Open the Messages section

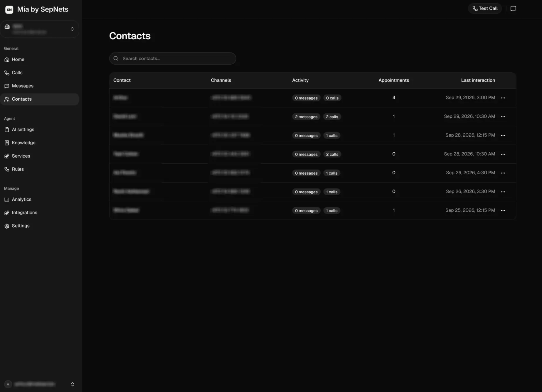[40, 86]
